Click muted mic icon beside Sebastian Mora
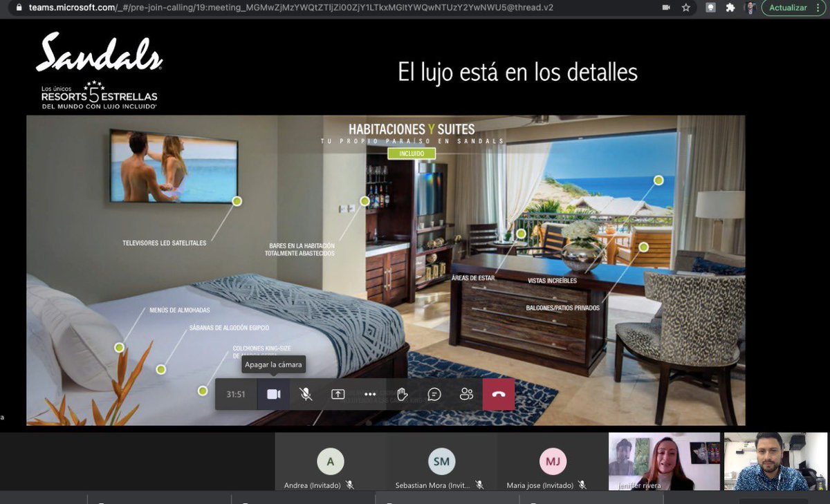 479,485
